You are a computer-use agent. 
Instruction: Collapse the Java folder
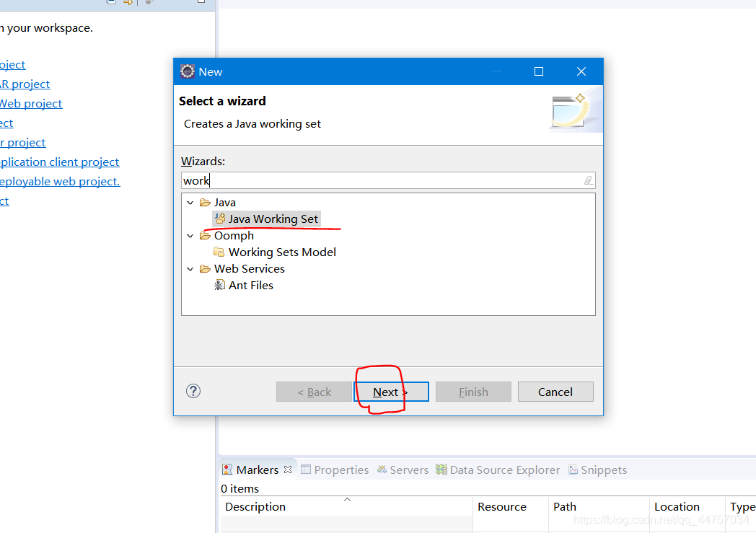(190, 203)
